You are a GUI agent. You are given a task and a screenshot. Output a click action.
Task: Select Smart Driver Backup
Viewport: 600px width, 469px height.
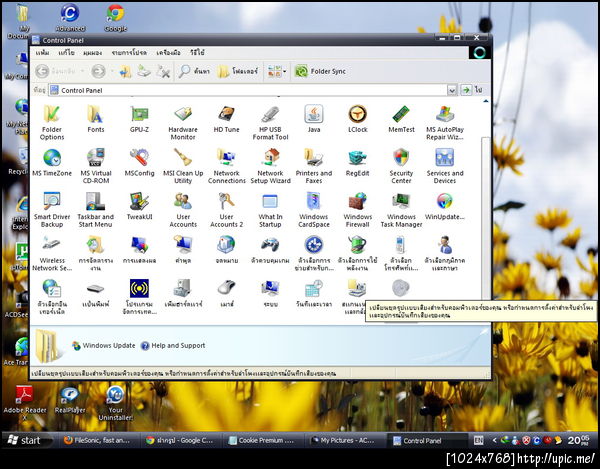[x=52, y=210]
